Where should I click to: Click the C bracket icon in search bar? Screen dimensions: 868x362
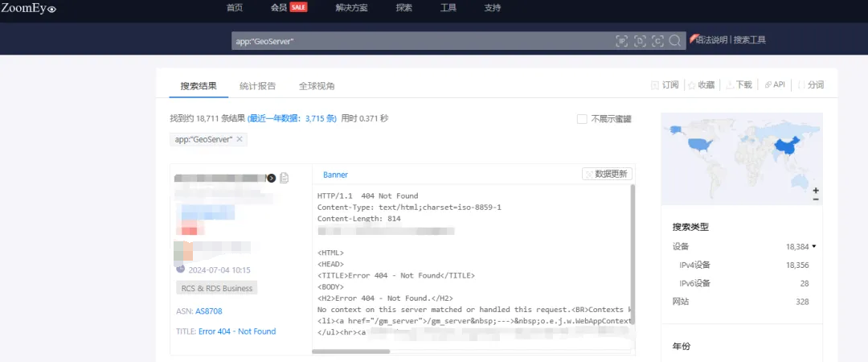pos(657,41)
